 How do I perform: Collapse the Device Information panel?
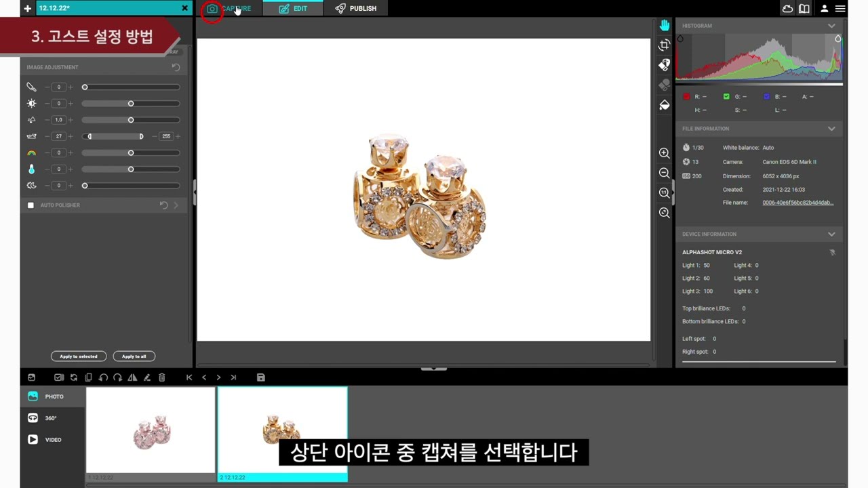pyautogui.click(x=831, y=235)
